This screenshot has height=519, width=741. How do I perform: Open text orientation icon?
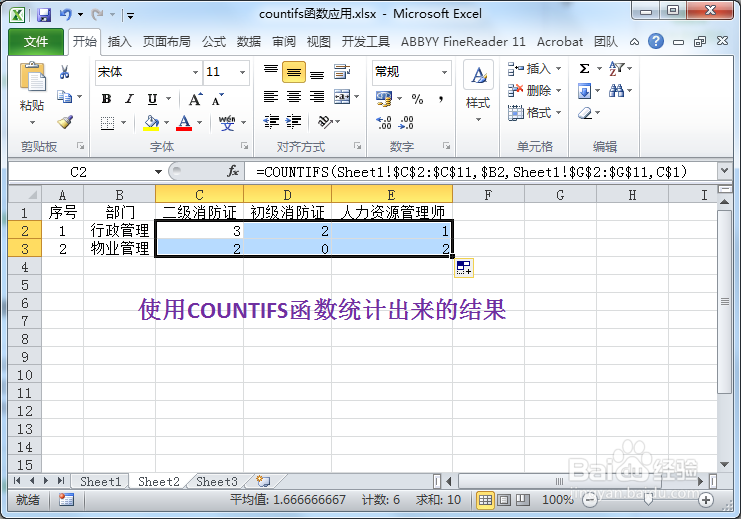coord(325,121)
